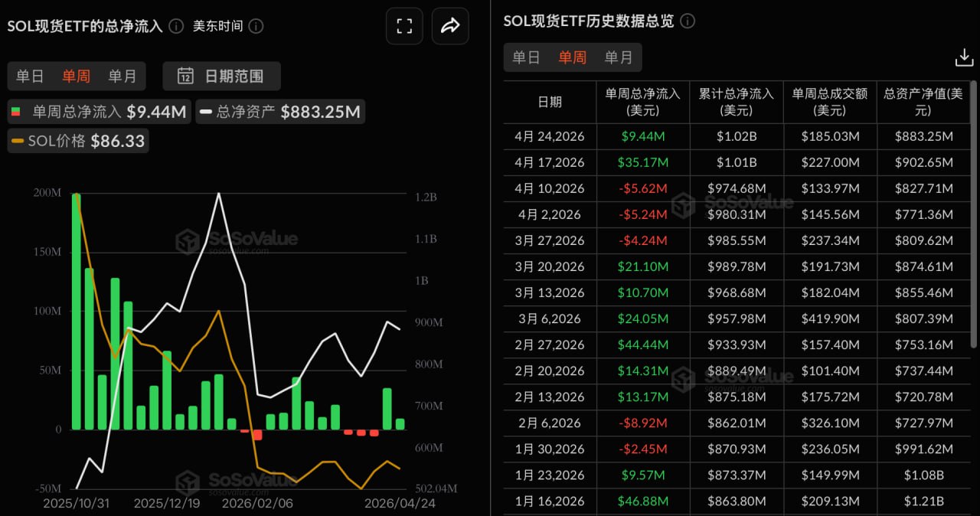Open fullscreen chart view icon
The width and height of the screenshot is (980, 516).
tap(405, 26)
